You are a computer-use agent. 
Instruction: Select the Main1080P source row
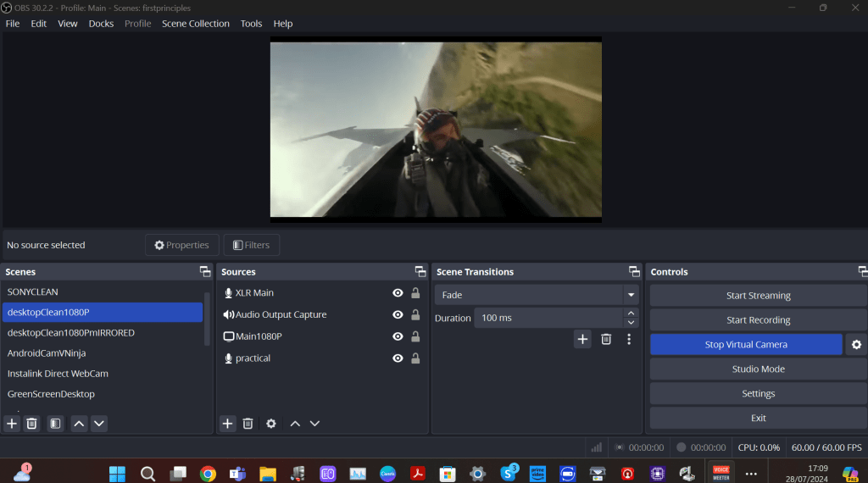pos(321,336)
